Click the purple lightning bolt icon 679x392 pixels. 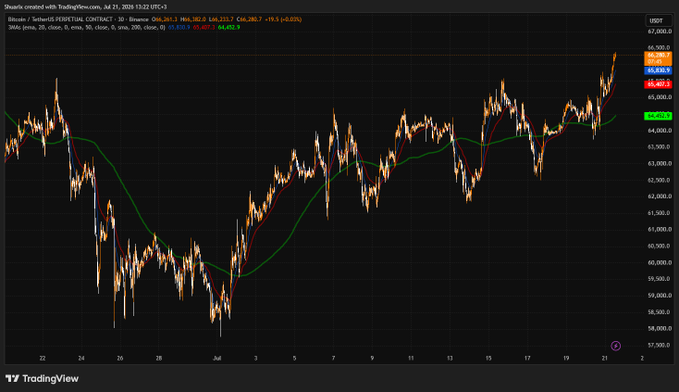(x=615, y=346)
